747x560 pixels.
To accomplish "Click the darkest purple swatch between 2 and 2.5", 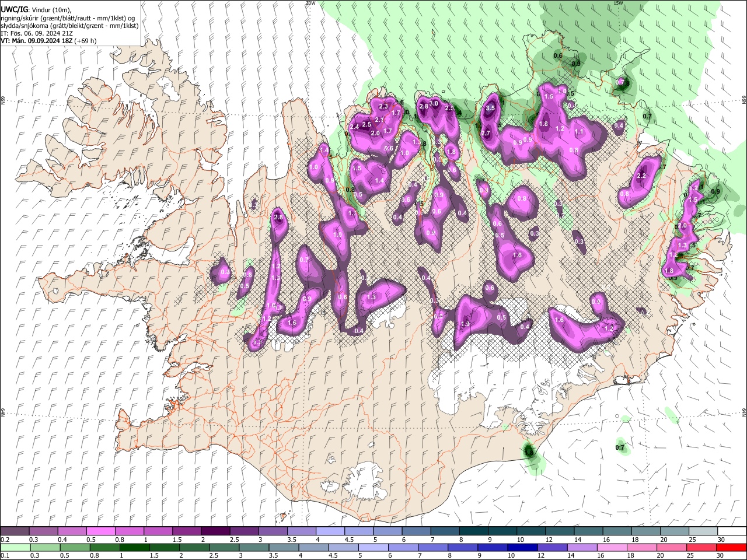I will tap(215, 531).
